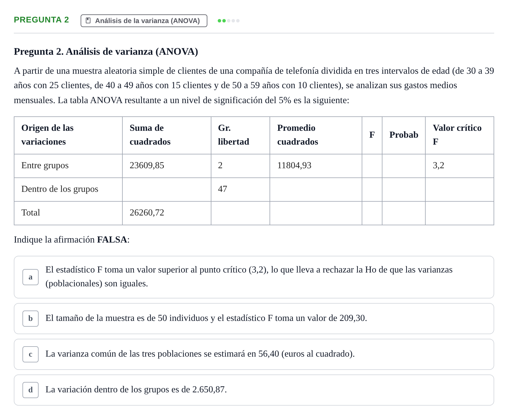Viewport: 508px width, 420px height.
Task: Click the bookmark icon in ANOVA tag
Action: [x=88, y=21]
